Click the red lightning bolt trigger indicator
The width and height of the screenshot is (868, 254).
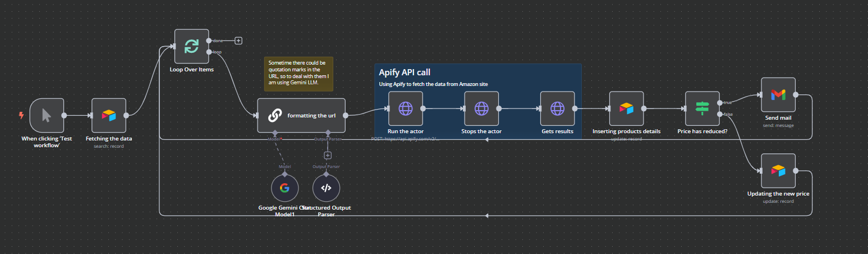tap(21, 115)
